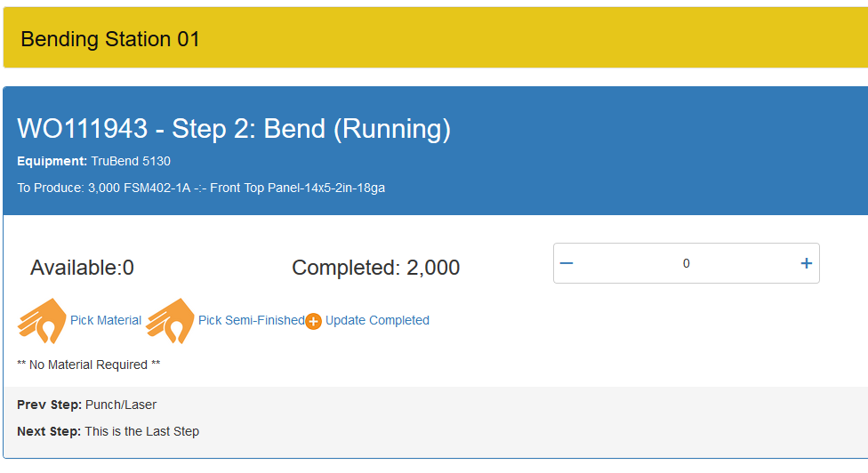Increase quantity with the plus button
Screen dimensions: 868x473
[806, 263]
